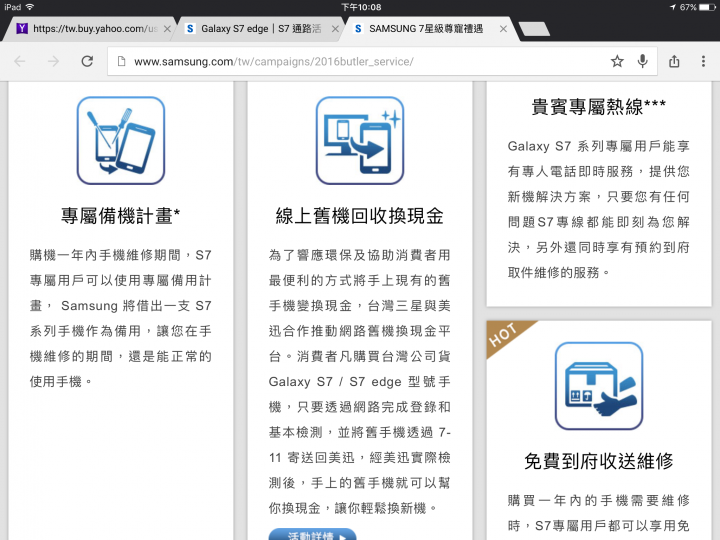The image size is (720, 540).
Task: Start voice search with the microphone icon
Action: 643,61
